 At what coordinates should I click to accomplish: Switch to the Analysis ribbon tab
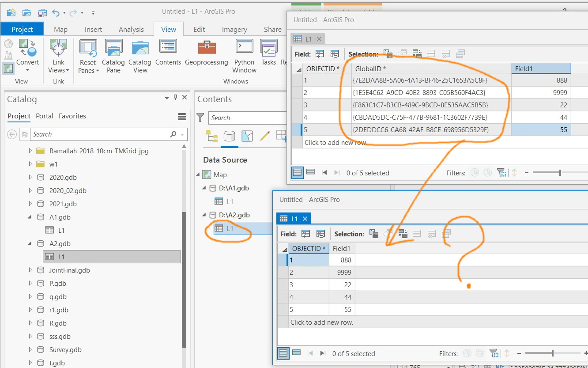[x=131, y=29]
